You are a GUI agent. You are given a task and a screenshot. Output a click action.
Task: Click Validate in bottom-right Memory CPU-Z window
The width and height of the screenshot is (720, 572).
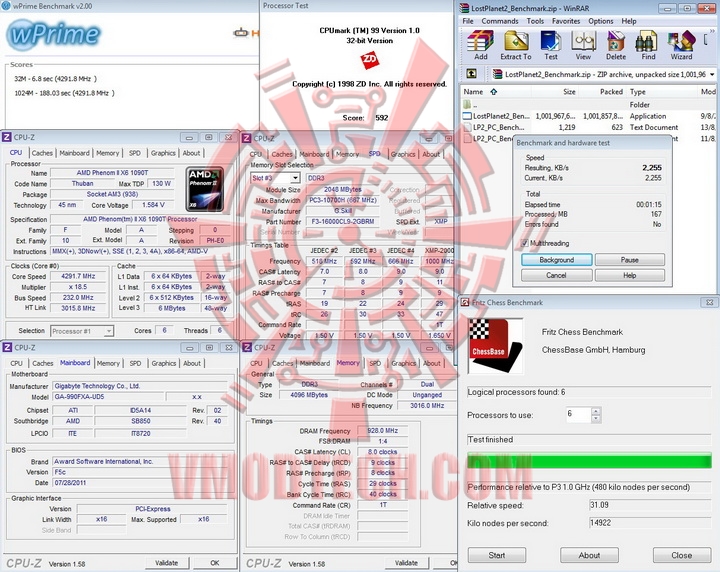406,562
